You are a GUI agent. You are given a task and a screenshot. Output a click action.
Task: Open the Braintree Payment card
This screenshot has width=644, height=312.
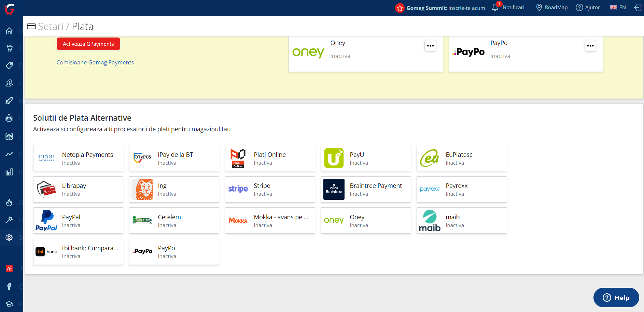tap(366, 189)
